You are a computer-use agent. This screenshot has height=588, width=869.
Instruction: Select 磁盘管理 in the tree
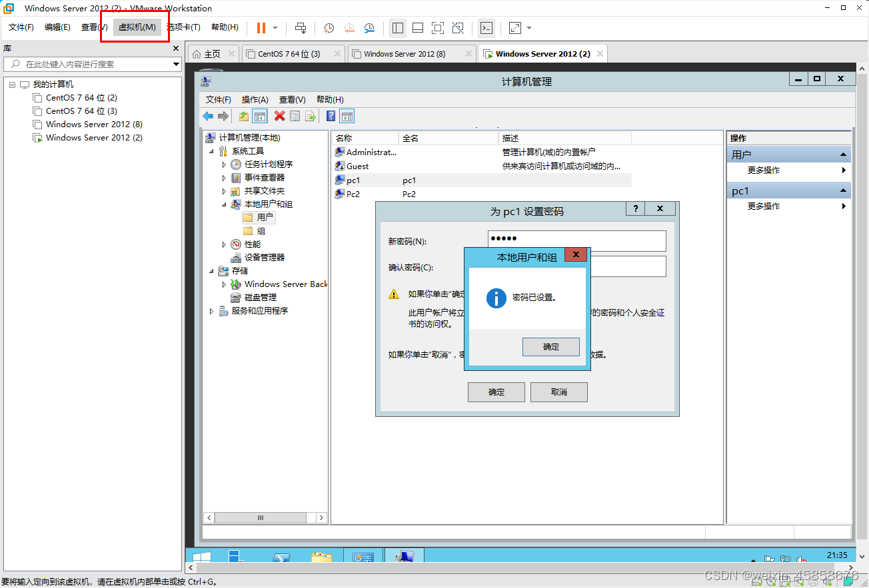click(x=253, y=298)
